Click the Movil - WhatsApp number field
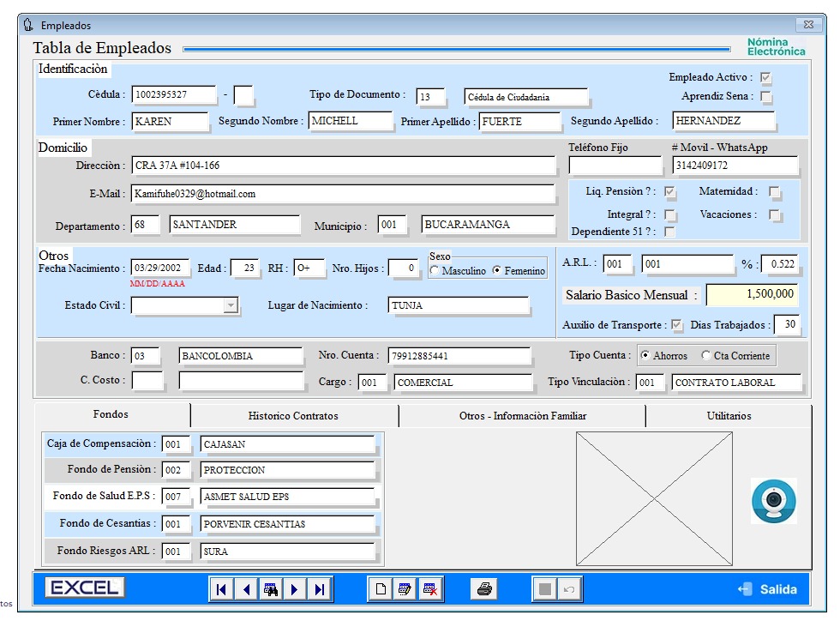Viewport: 840px width, 621px height. click(x=735, y=166)
